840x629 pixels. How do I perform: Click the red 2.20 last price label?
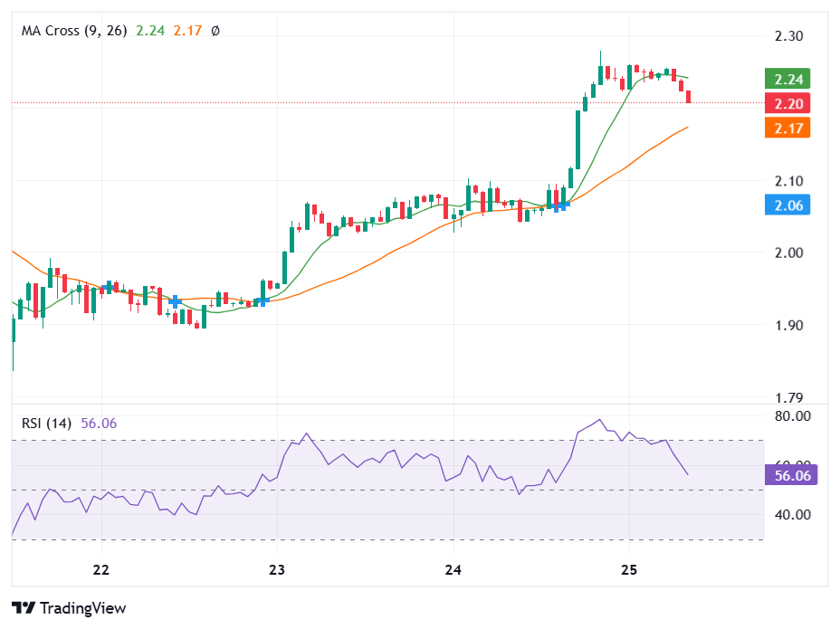tap(786, 104)
